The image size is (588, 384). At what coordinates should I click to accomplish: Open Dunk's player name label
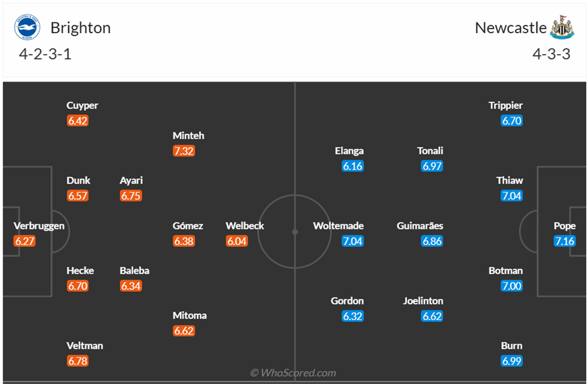(x=78, y=181)
